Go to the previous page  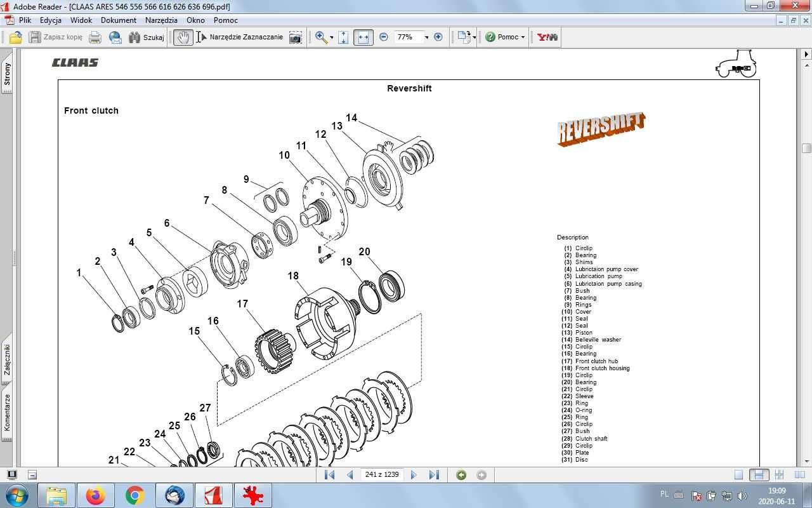(350, 475)
